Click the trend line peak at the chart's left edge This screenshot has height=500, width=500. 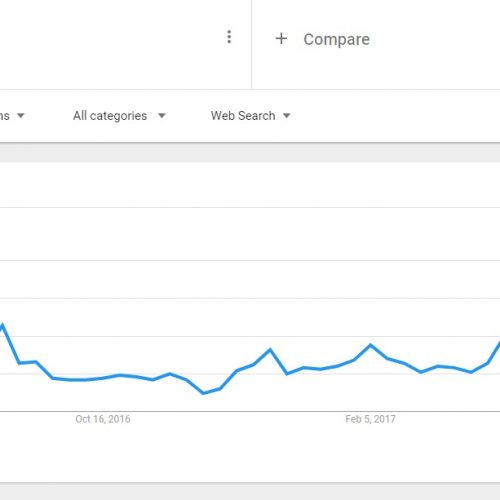[x=3, y=324]
